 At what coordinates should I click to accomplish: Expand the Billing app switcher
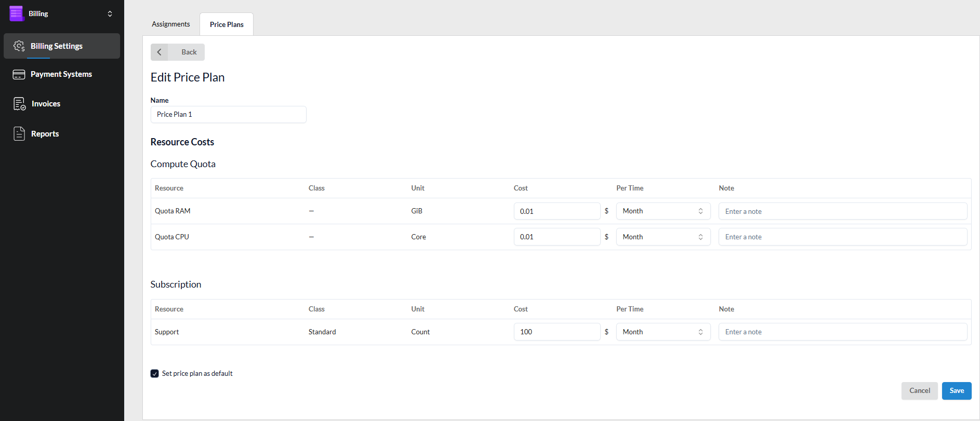[110, 13]
